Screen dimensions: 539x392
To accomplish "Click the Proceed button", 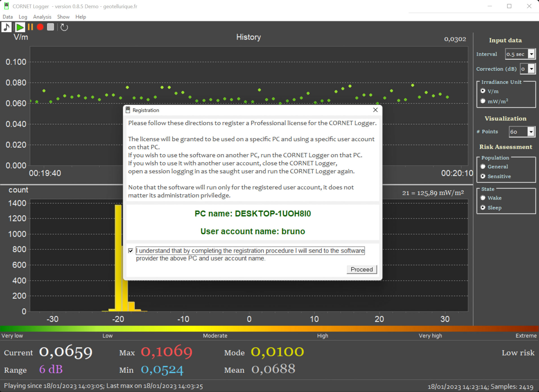I will [x=362, y=269].
